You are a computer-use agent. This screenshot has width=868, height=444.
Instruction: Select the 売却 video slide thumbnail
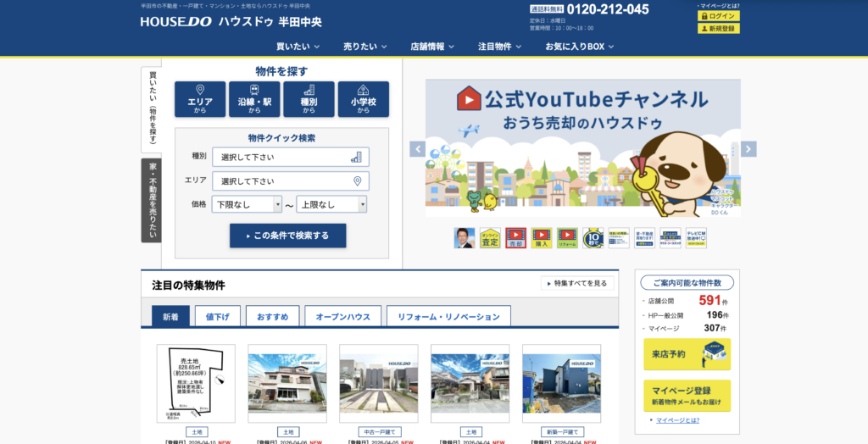pyautogui.click(x=515, y=237)
